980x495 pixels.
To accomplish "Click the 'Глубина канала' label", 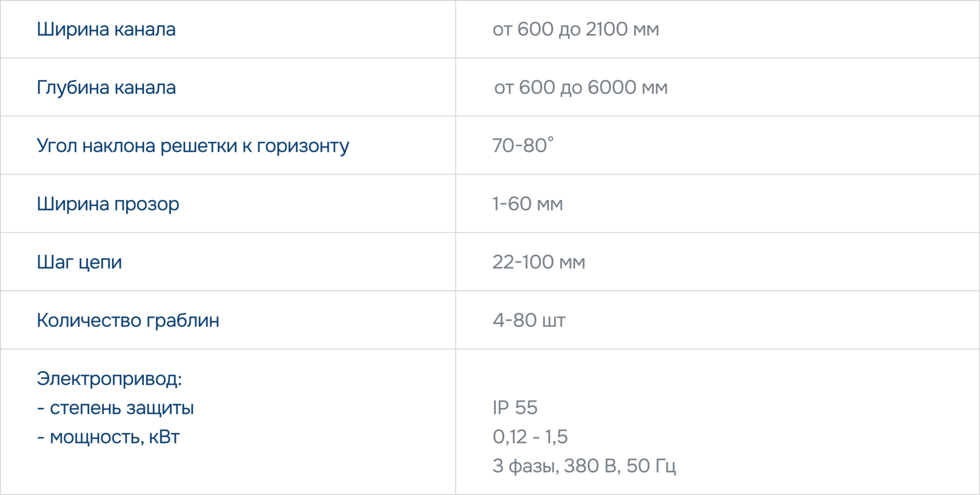I will tap(106, 88).
